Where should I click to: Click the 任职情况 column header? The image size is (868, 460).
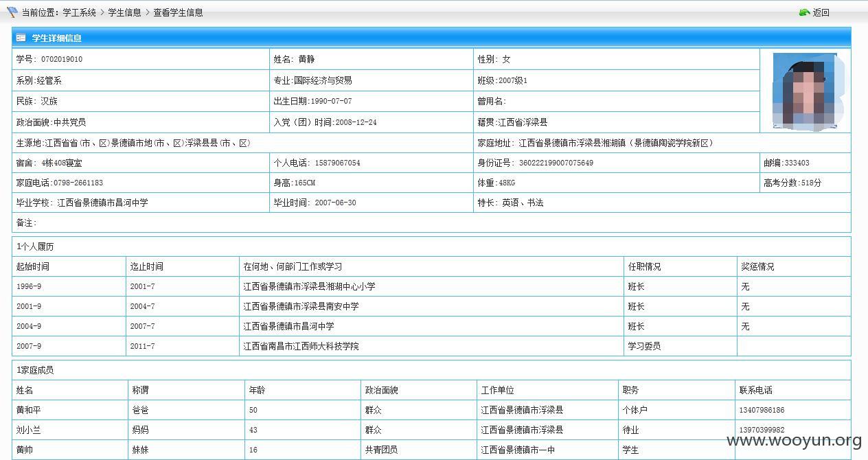681,266
